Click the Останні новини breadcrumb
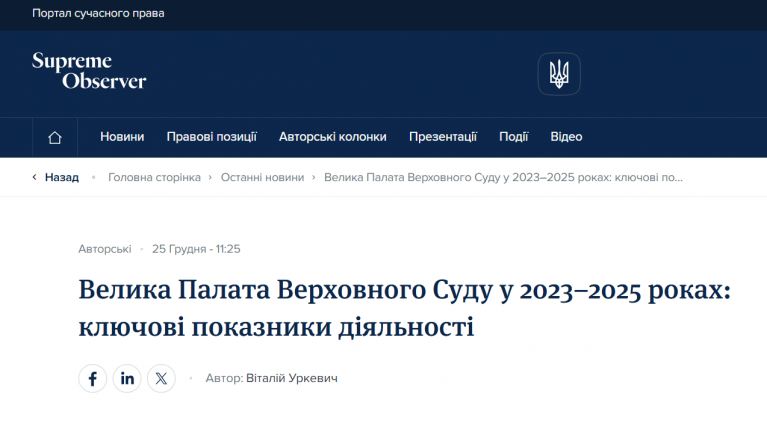The height and width of the screenshot is (429, 767). (x=262, y=177)
